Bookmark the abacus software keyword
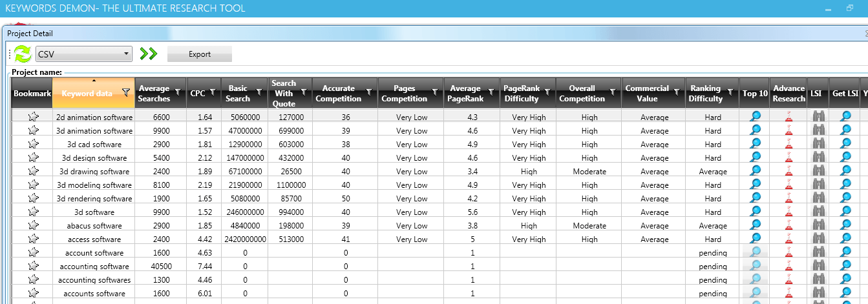The width and height of the screenshot is (868, 304). 32,225
